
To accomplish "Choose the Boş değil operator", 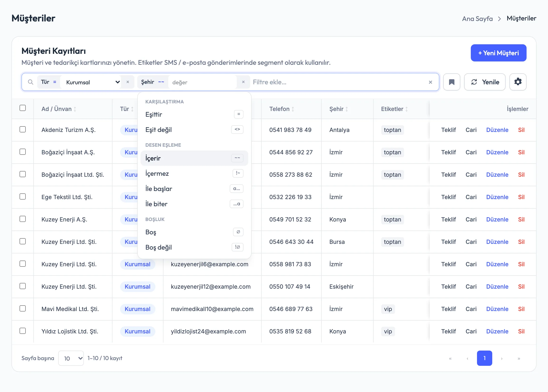I will point(194,247).
